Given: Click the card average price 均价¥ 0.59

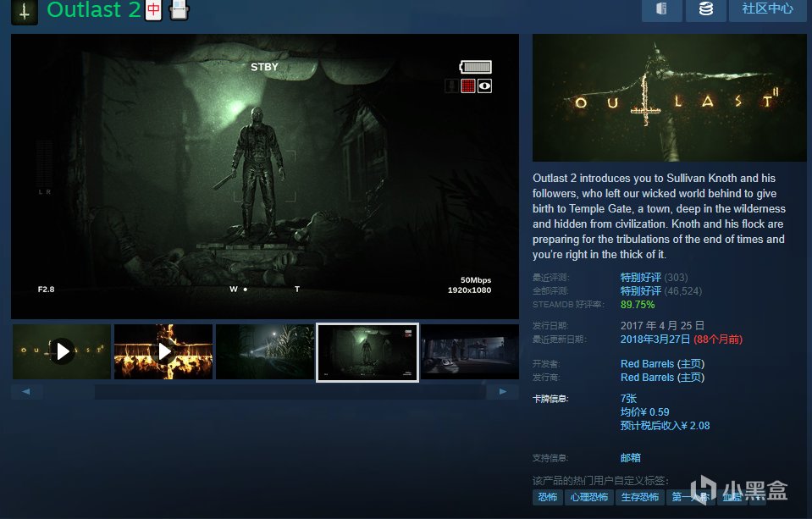Looking at the screenshot, I should tap(644, 411).
